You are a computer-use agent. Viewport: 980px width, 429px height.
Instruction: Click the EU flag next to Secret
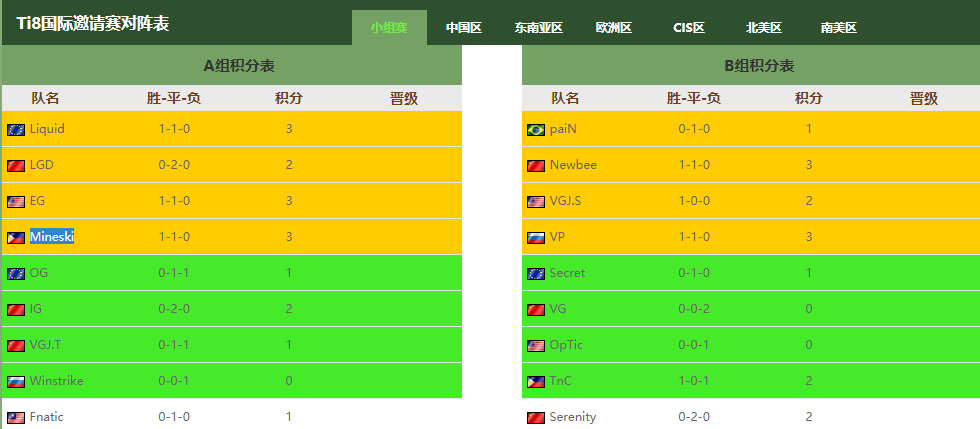(x=536, y=274)
